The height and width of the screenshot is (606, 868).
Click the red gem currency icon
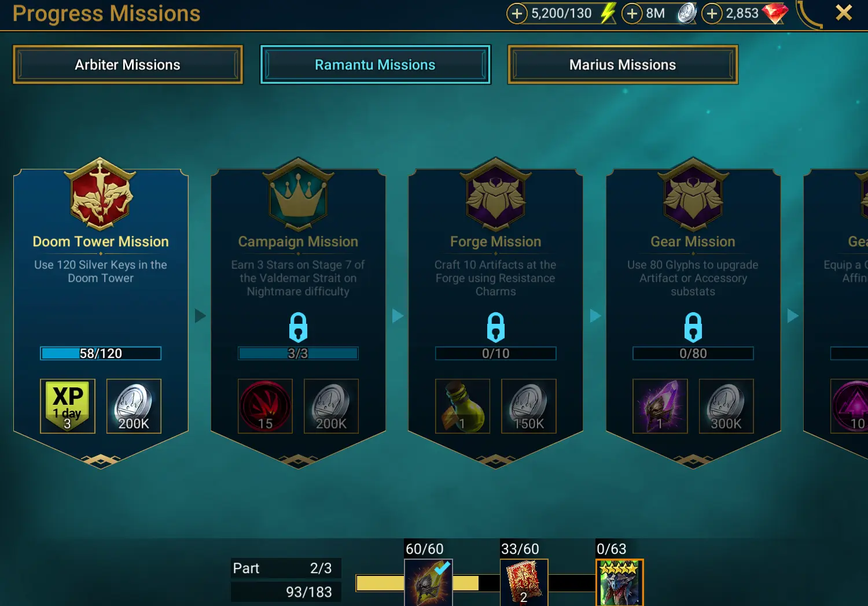coord(775,13)
